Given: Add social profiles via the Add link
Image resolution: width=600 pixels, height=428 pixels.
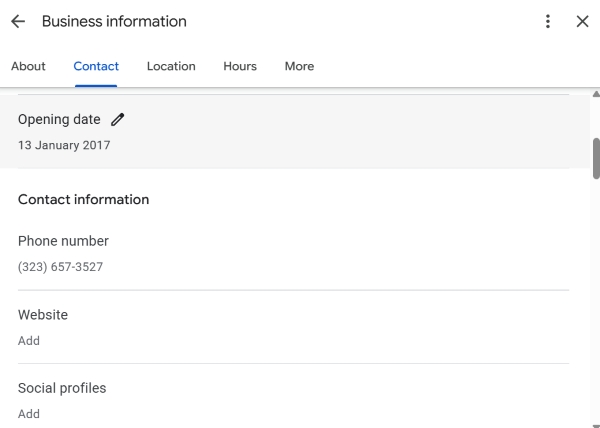Looking at the screenshot, I should (29, 414).
